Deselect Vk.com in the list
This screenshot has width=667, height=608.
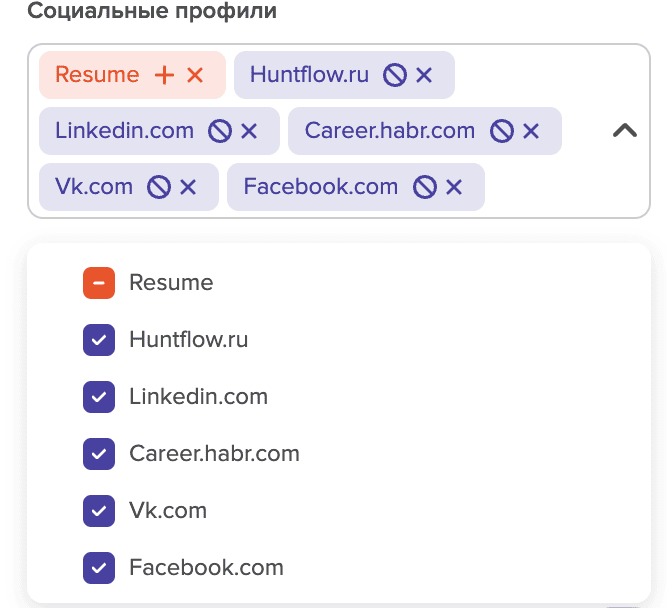tap(99, 511)
